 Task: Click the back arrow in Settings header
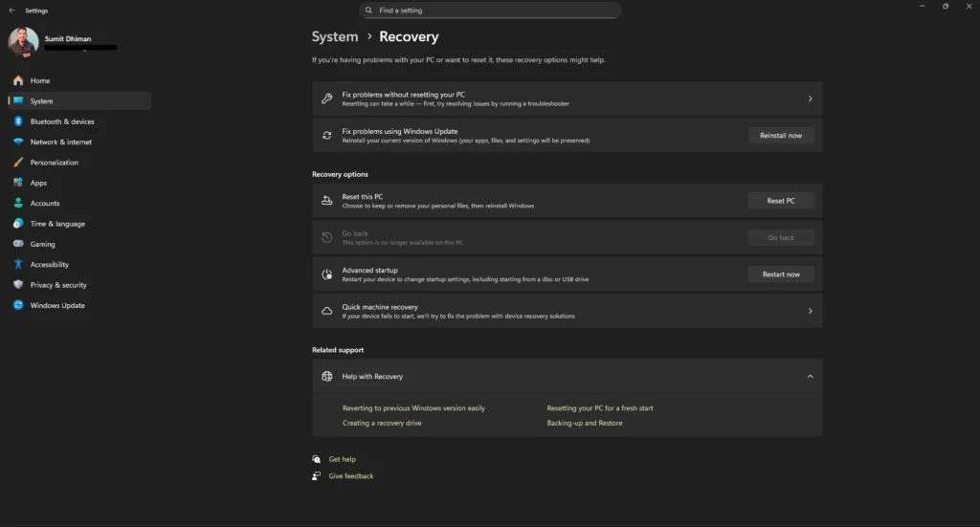11,10
